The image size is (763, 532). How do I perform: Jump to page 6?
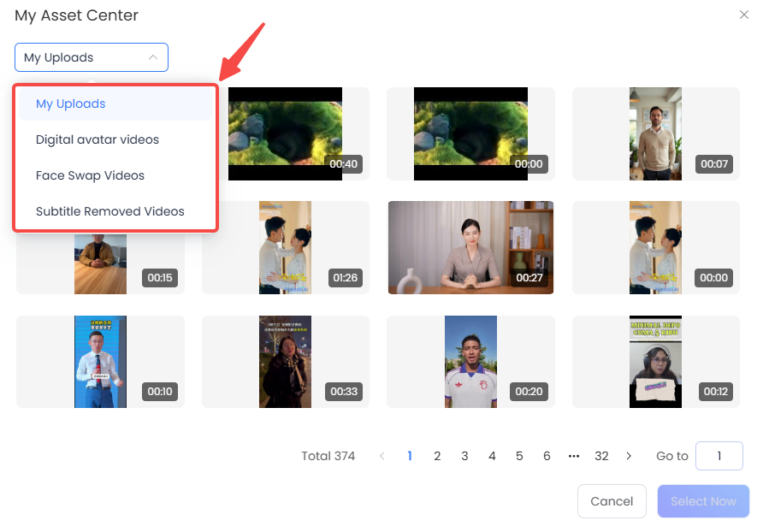547,456
